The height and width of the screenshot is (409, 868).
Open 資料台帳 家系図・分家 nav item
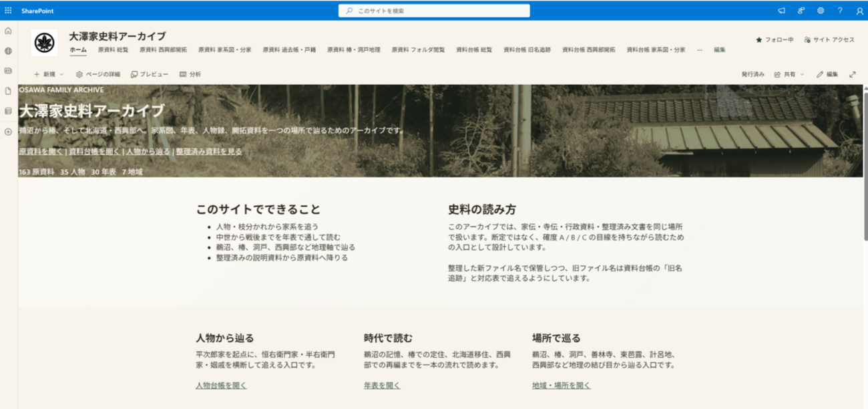coord(656,50)
